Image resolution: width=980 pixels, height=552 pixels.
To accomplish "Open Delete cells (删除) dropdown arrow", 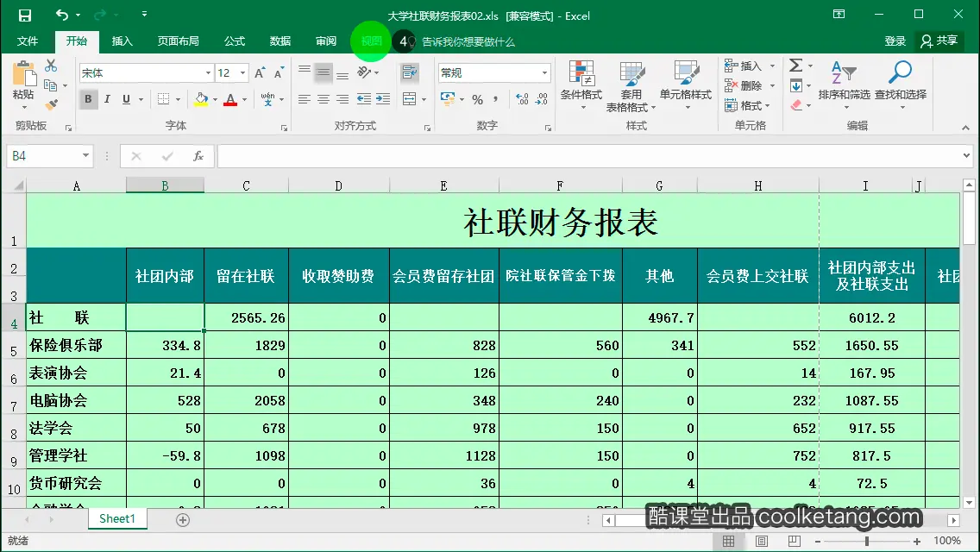I will pos(772,85).
